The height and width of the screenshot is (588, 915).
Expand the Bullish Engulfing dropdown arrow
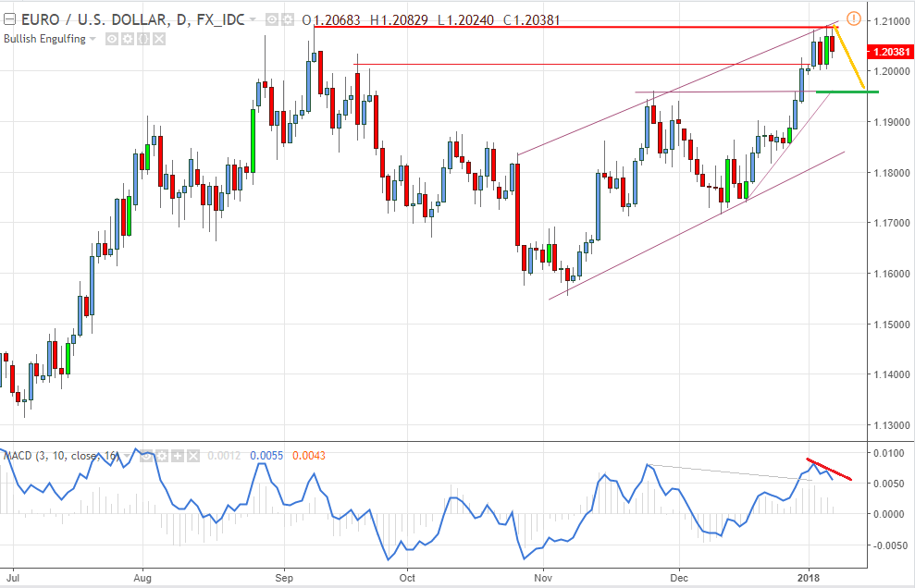(93, 39)
